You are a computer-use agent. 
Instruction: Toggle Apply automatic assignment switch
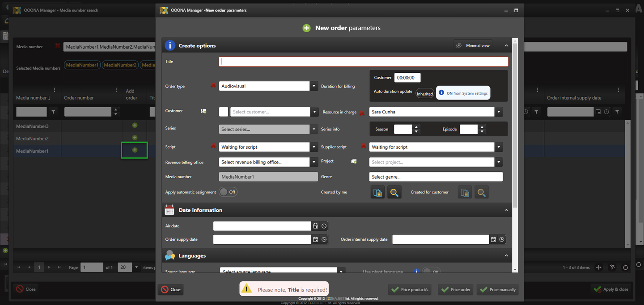tap(228, 192)
